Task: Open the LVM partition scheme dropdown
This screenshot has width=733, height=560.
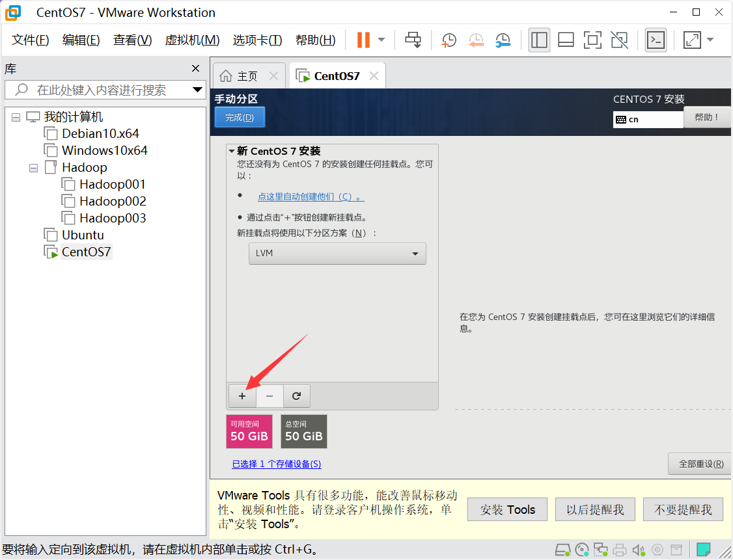Action: coord(337,253)
